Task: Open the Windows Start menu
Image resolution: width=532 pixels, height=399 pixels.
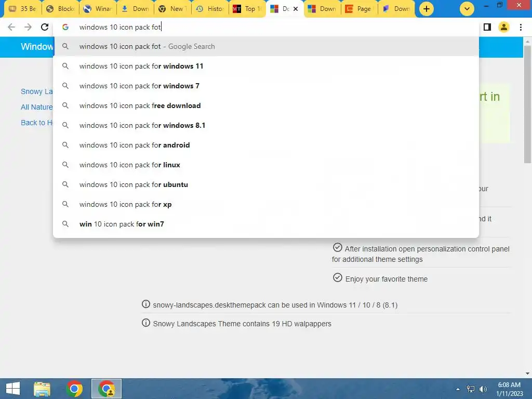Action: point(13,389)
